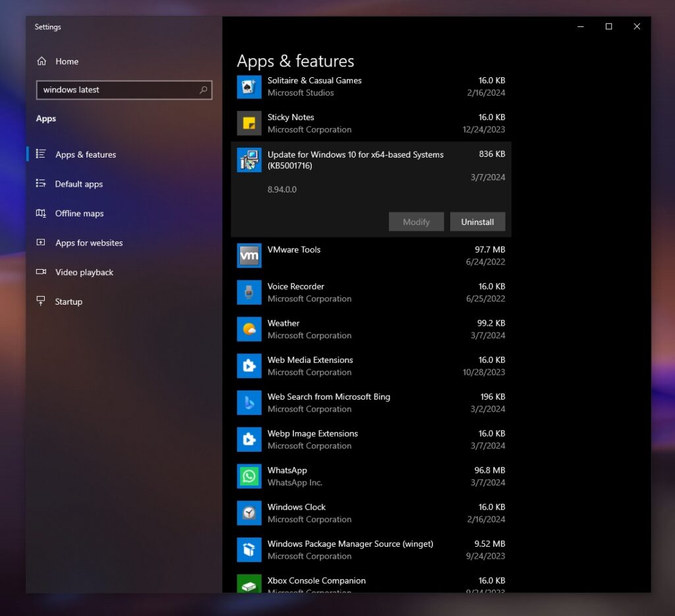Uninstall the KB5001716 update
Viewport: 675px width, 616px height.
coord(477,222)
